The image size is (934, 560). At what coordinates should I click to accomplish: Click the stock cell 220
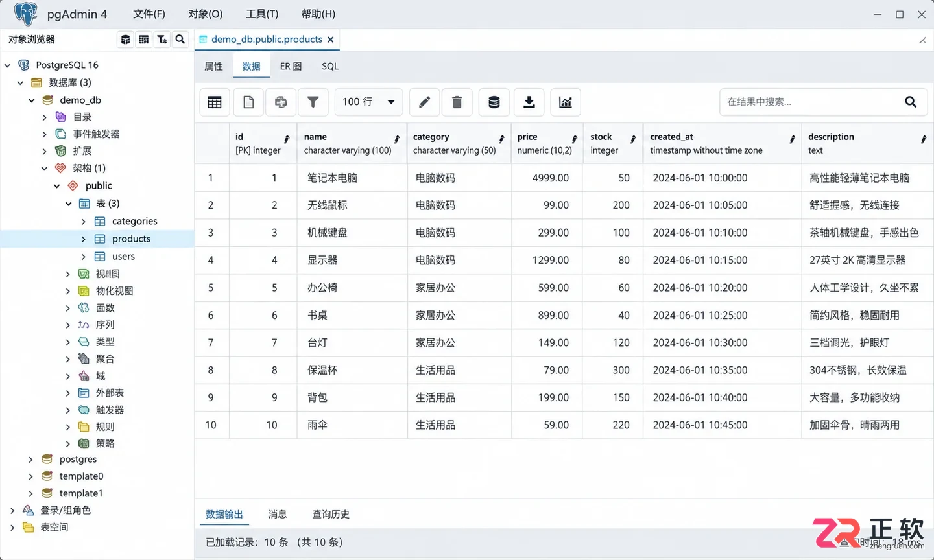612,425
